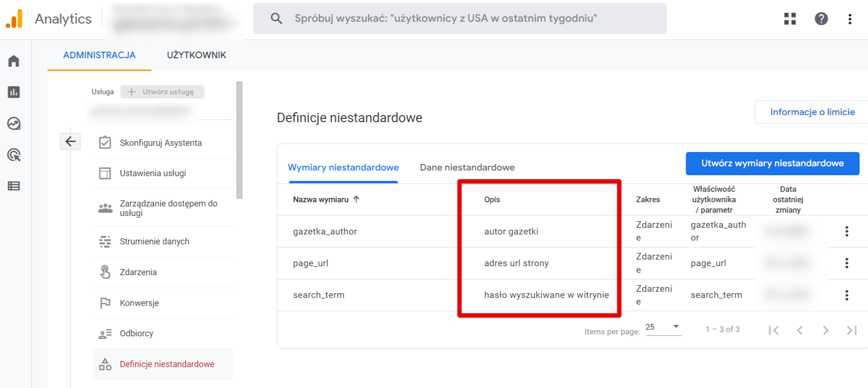
Task: Open the Home icon in left sidebar
Action: [x=14, y=61]
